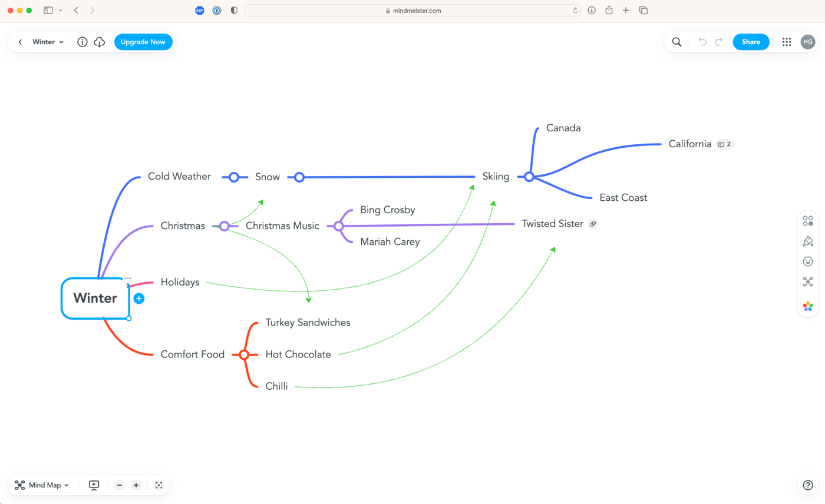Collapse the Christmas branch circle
Image resolution: width=825 pixels, height=504 pixels.
[224, 226]
